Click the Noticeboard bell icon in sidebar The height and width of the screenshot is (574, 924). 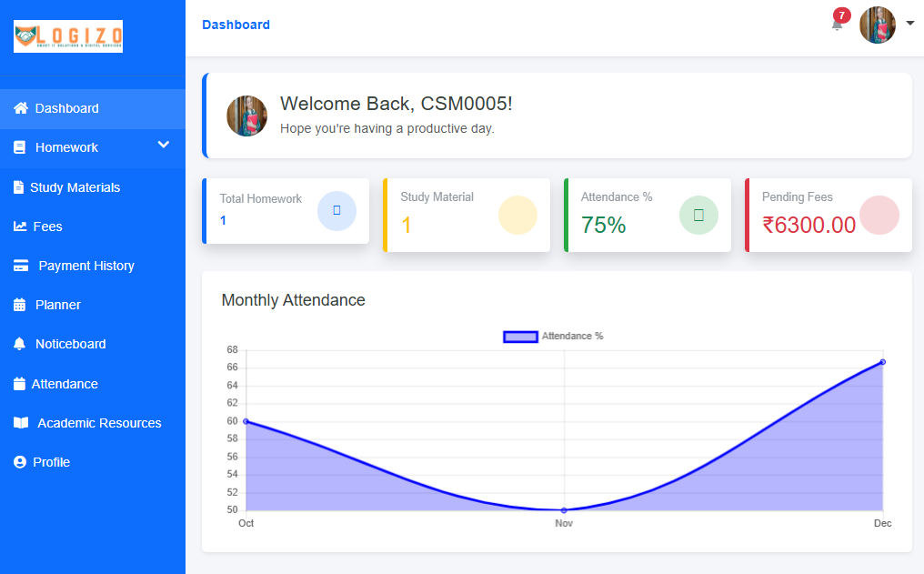tap(20, 344)
